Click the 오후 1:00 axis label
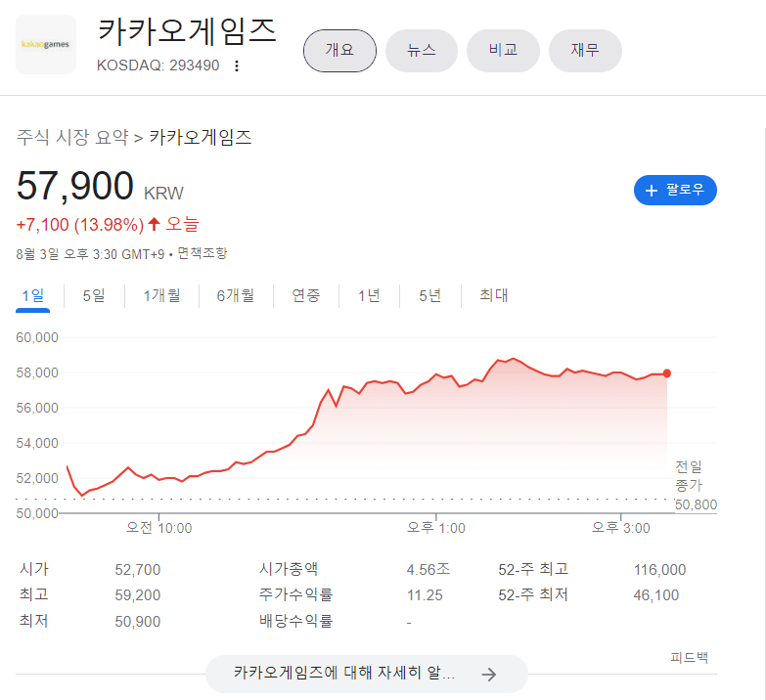 435,528
